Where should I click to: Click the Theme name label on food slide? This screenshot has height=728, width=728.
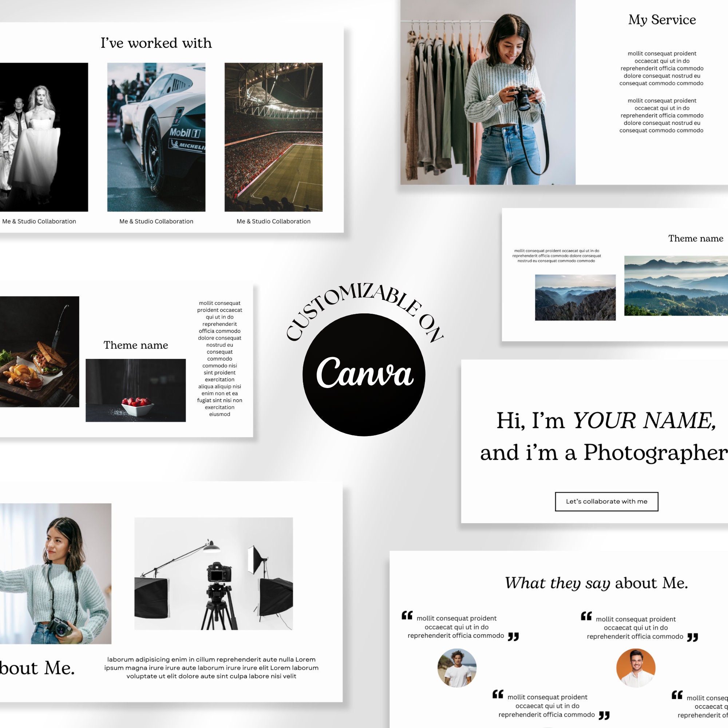tap(136, 345)
